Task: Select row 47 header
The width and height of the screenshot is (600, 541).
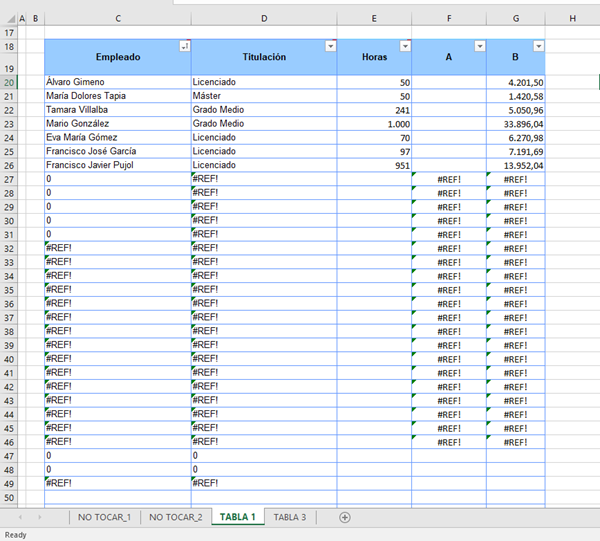Action: click(x=9, y=455)
